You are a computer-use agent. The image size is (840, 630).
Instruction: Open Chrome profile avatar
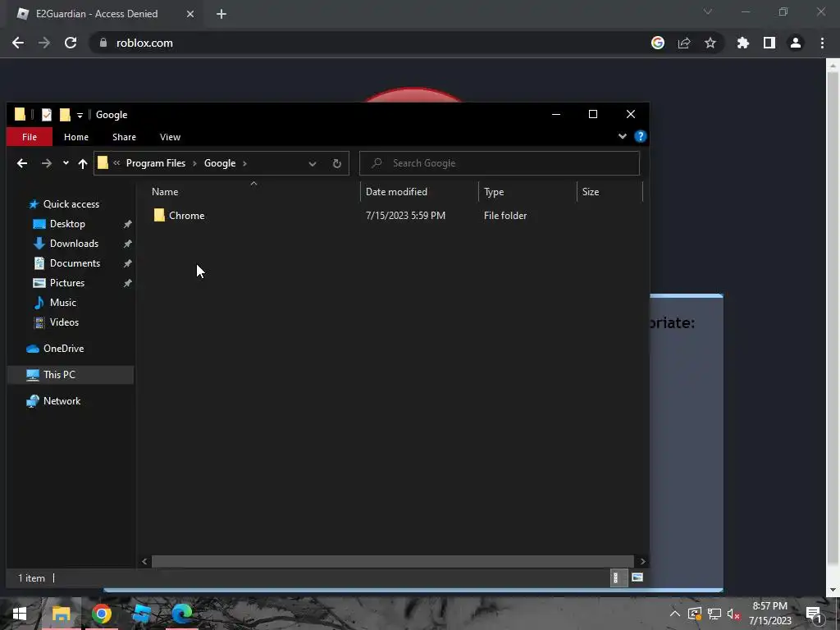click(x=796, y=43)
